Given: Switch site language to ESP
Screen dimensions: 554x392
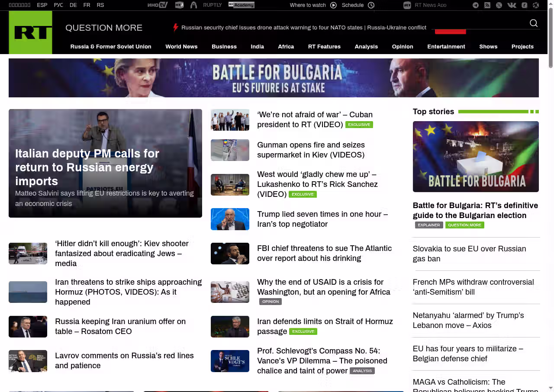Looking at the screenshot, I should [x=42, y=5].
